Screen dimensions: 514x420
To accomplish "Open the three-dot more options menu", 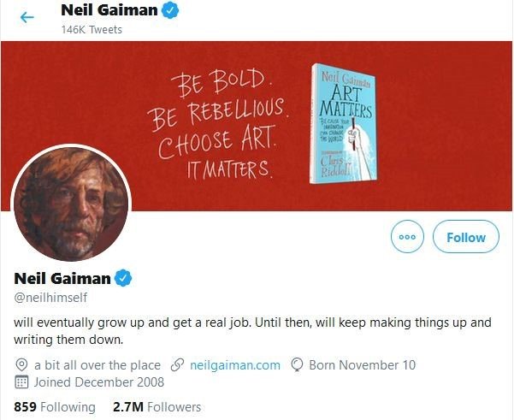I will point(407,237).
